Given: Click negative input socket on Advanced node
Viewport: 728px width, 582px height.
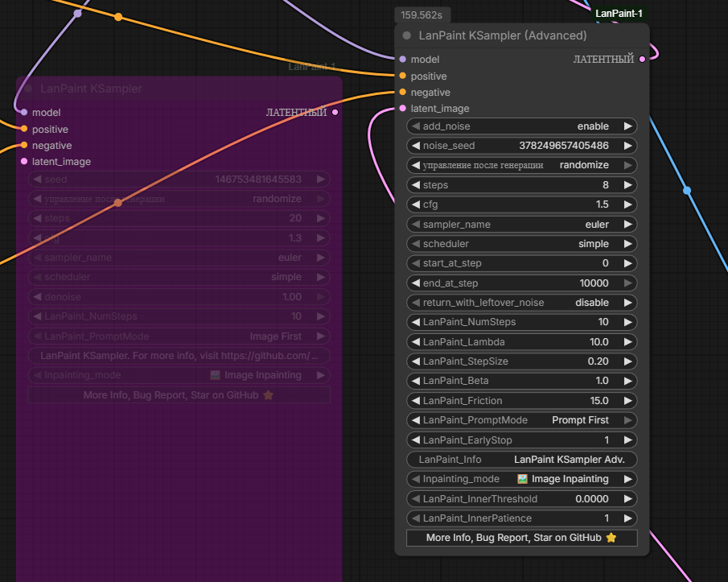Looking at the screenshot, I should pos(402,92).
